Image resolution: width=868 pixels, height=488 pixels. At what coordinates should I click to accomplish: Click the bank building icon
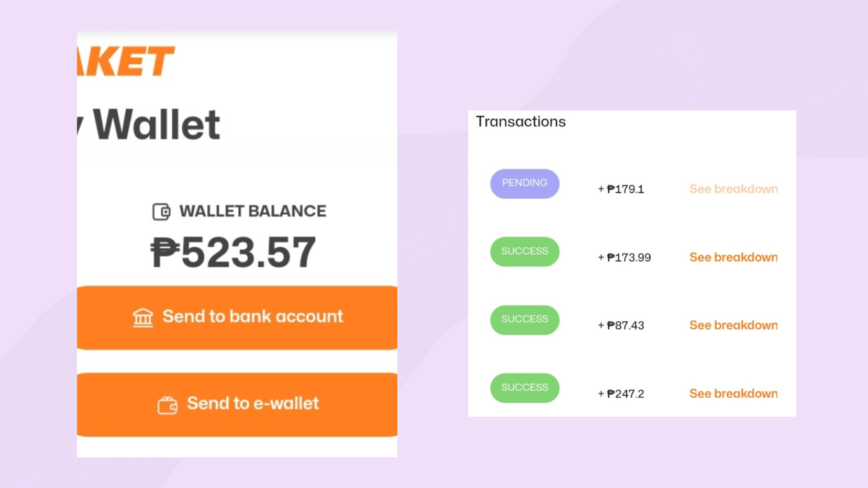143,317
